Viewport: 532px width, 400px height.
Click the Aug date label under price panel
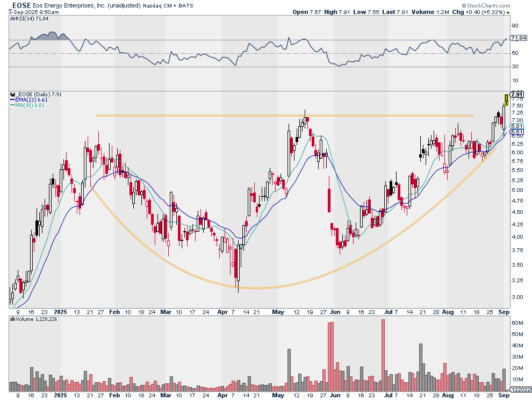448,312
